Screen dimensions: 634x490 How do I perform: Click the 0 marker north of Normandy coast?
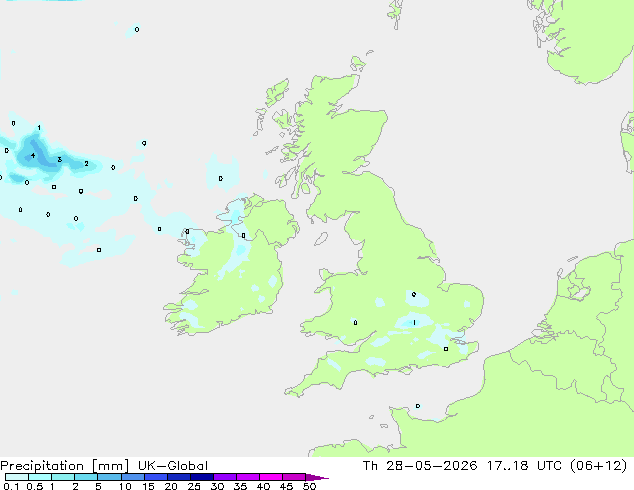click(x=418, y=406)
